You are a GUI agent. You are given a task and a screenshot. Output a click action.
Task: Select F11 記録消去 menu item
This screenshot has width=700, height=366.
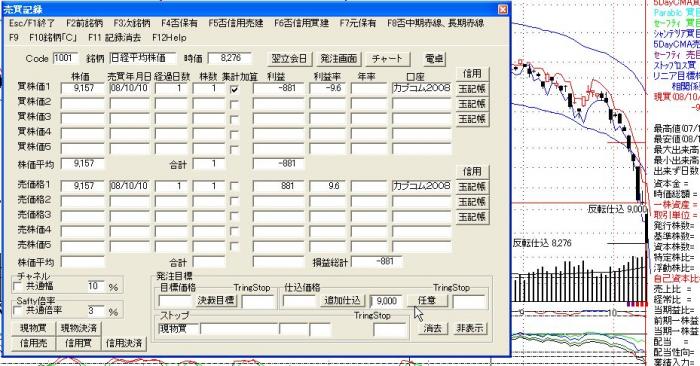(114, 37)
